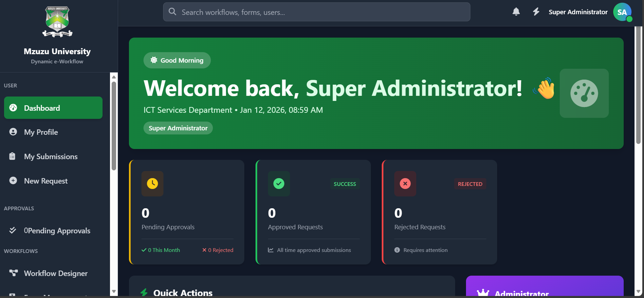Click the sidebar scrollbar up arrow

114,77
